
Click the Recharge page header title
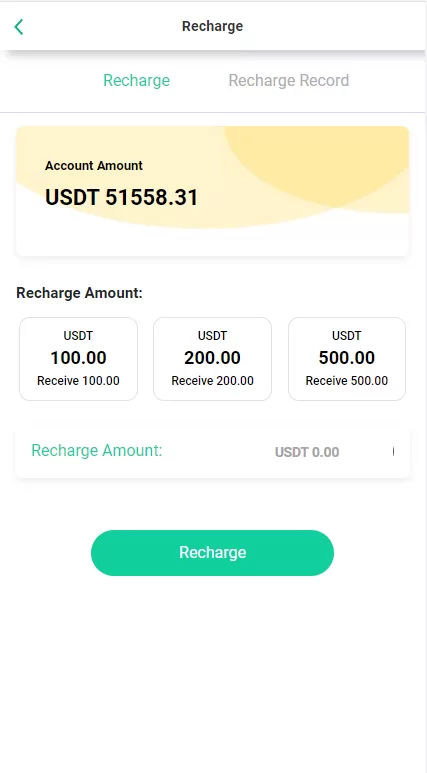[x=213, y=26]
